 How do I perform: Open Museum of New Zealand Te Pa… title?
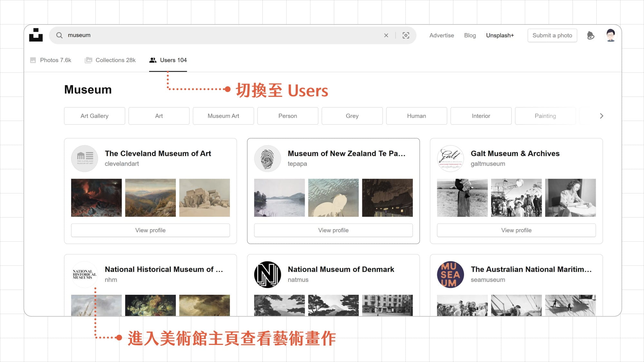point(346,153)
